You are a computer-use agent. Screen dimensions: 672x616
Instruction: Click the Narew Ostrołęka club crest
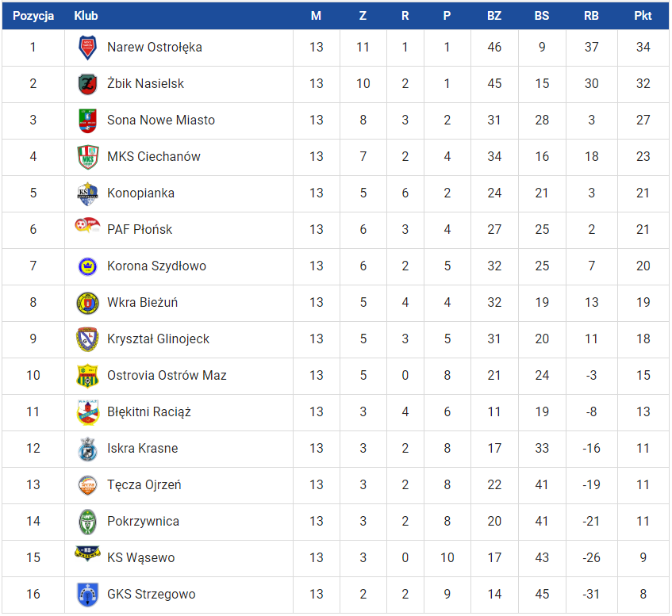click(x=87, y=48)
